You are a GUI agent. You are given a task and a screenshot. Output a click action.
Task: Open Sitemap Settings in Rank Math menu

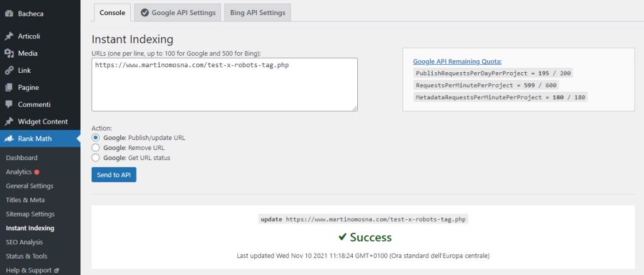[30, 214]
